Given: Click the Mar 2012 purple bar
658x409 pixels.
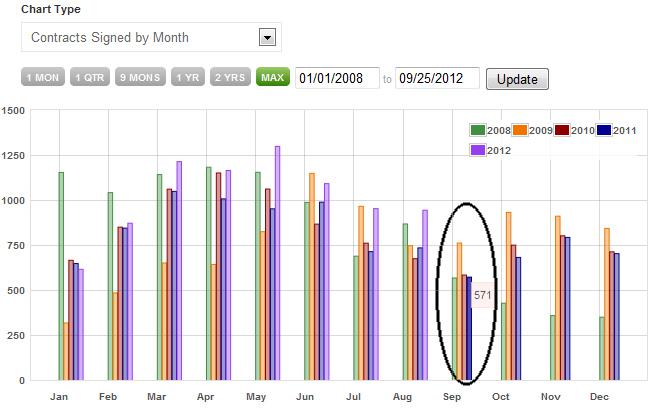Looking at the screenshot, I should pyautogui.click(x=179, y=271).
